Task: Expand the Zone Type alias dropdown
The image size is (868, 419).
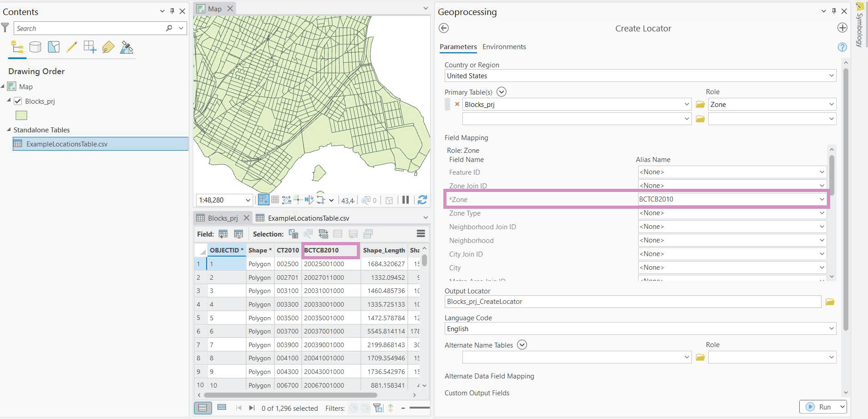Action: coord(822,213)
